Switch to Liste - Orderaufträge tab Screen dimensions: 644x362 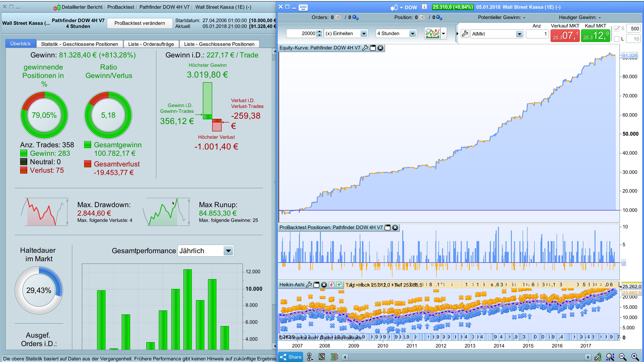pyautogui.click(x=151, y=44)
